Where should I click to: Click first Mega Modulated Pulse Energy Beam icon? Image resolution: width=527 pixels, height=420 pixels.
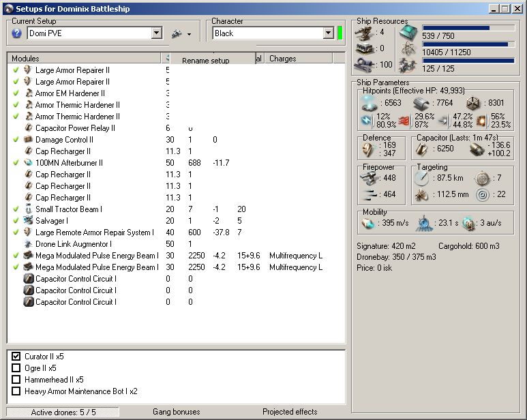point(29,256)
